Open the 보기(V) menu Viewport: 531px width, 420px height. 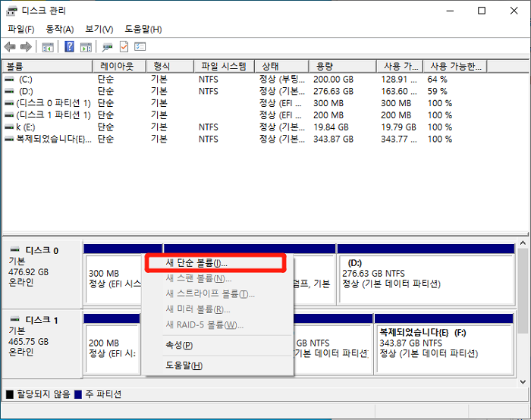(x=99, y=29)
